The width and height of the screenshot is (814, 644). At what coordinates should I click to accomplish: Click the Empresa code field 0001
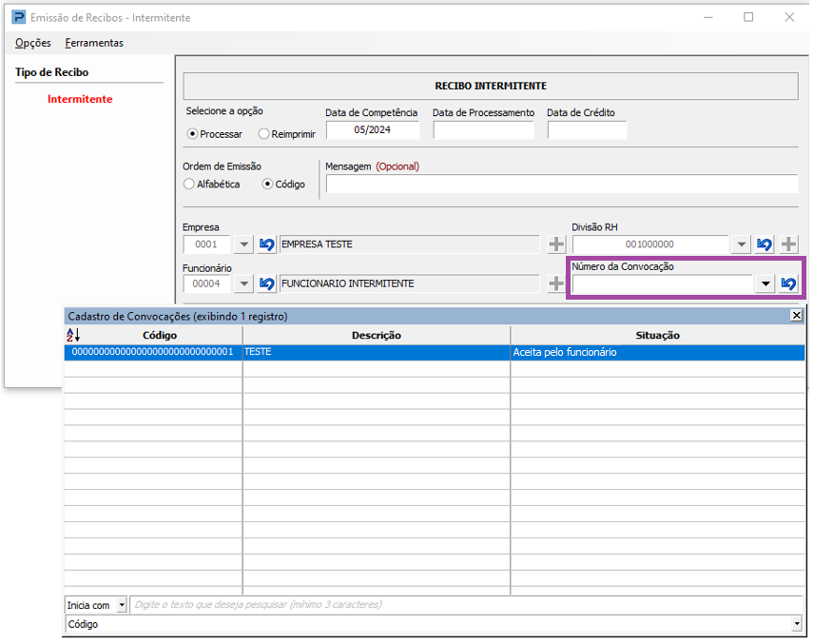tap(206, 244)
